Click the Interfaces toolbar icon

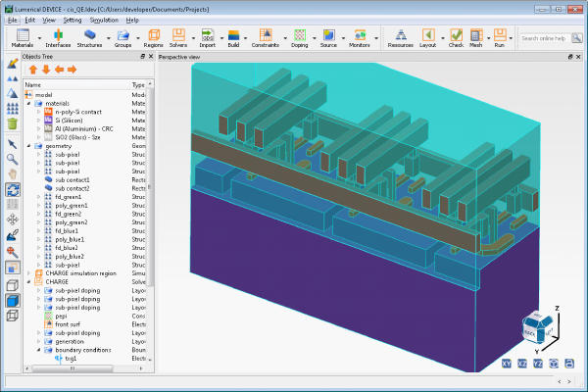[x=58, y=38]
